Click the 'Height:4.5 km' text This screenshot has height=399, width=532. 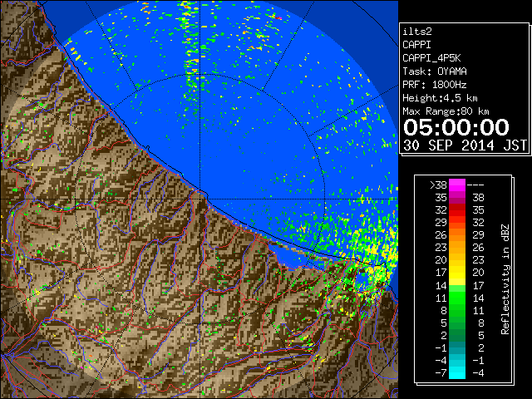tap(440, 98)
